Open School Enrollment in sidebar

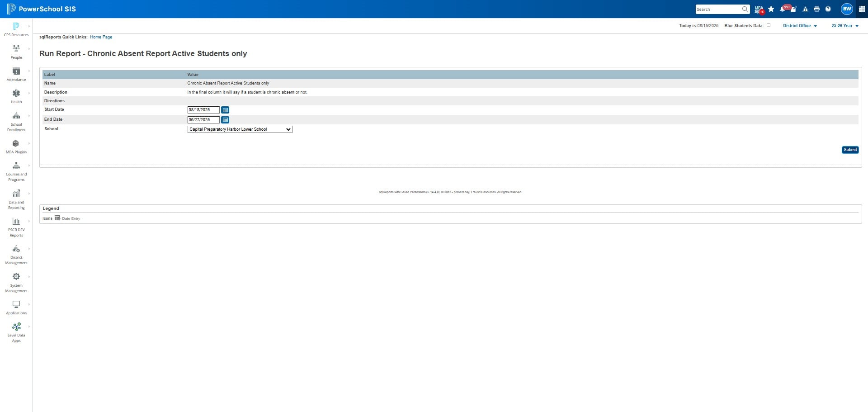16,122
